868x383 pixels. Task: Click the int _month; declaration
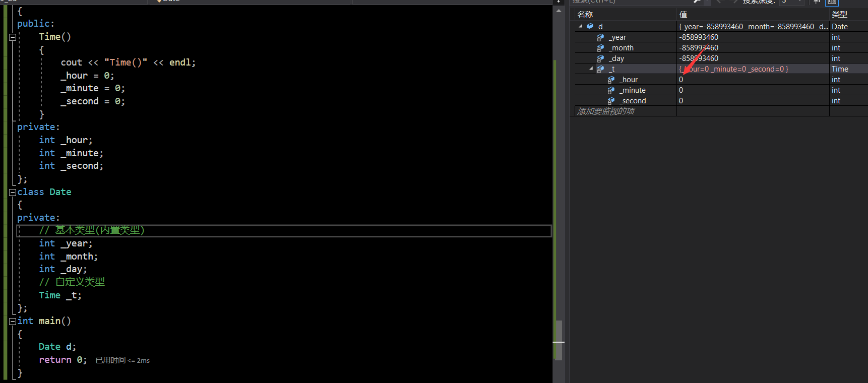point(69,257)
